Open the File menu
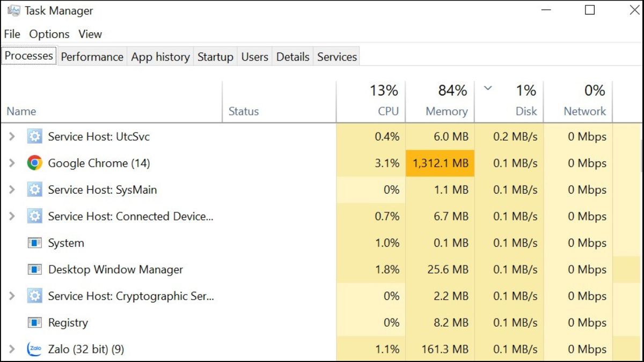 click(x=12, y=34)
